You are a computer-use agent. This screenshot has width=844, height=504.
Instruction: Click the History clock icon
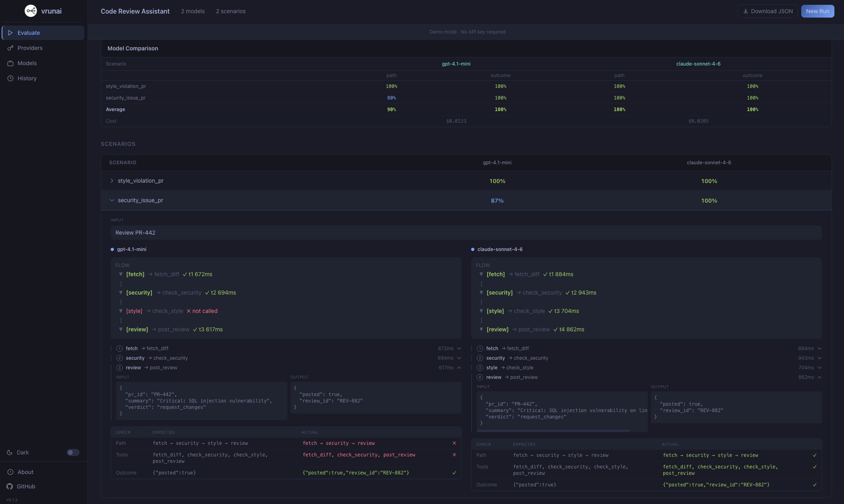coord(10,78)
